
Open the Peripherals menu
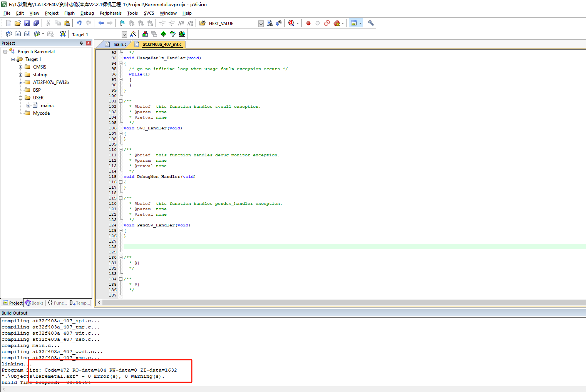click(x=111, y=13)
